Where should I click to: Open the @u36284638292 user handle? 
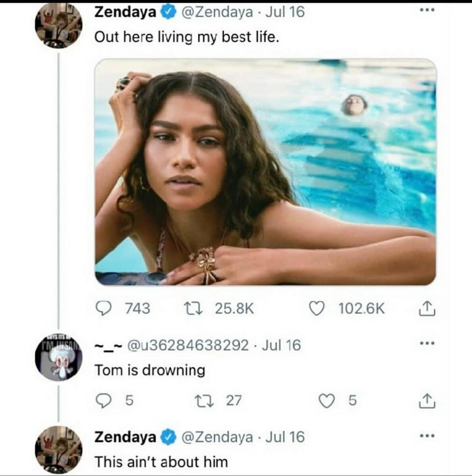coord(188,345)
